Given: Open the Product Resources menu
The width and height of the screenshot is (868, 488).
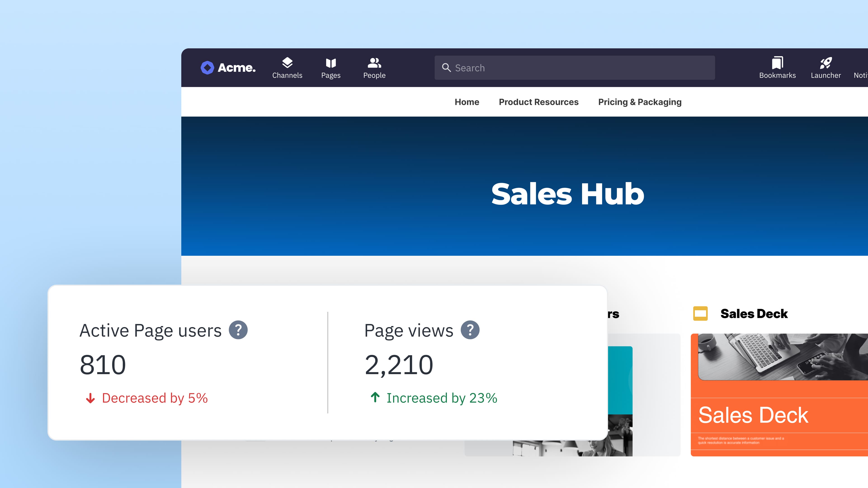Looking at the screenshot, I should (x=538, y=102).
